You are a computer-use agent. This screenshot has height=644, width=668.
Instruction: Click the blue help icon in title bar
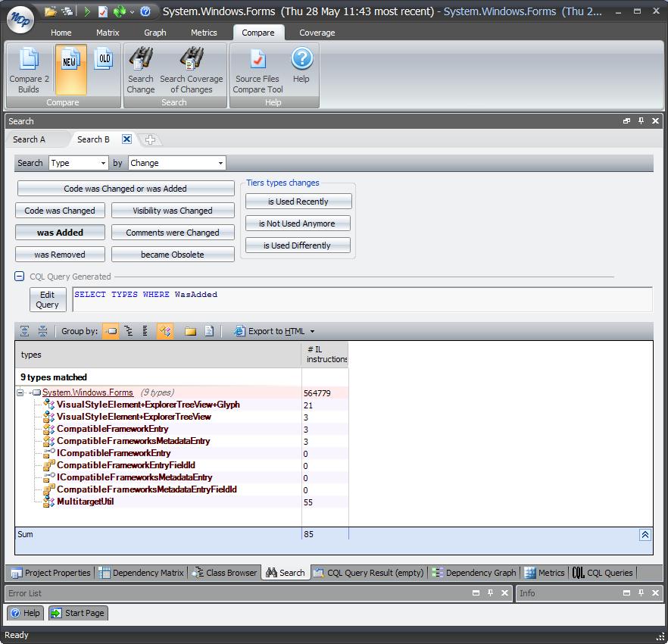[145, 11]
